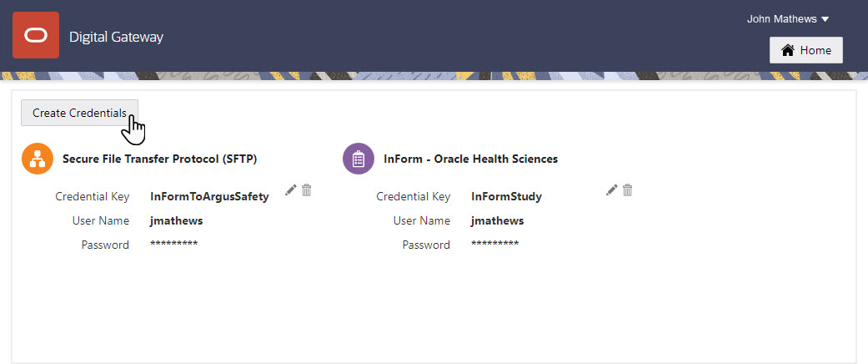Click the Credential Key label under SFTP

point(93,197)
